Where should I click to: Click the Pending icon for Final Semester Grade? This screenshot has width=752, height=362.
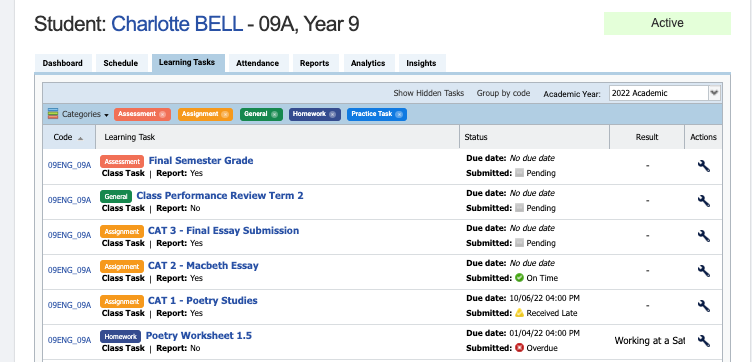coord(519,173)
